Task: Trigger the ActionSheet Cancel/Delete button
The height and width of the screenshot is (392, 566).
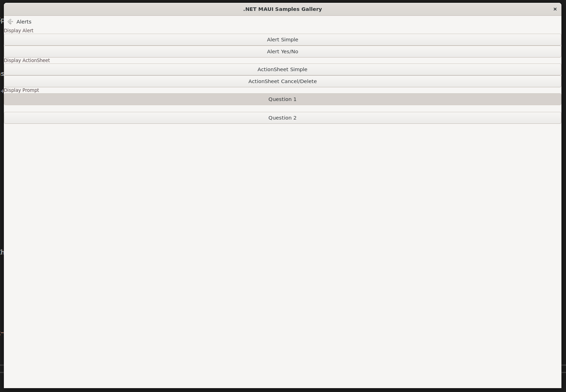Action: pyautogui.click(x=282, y=81)
